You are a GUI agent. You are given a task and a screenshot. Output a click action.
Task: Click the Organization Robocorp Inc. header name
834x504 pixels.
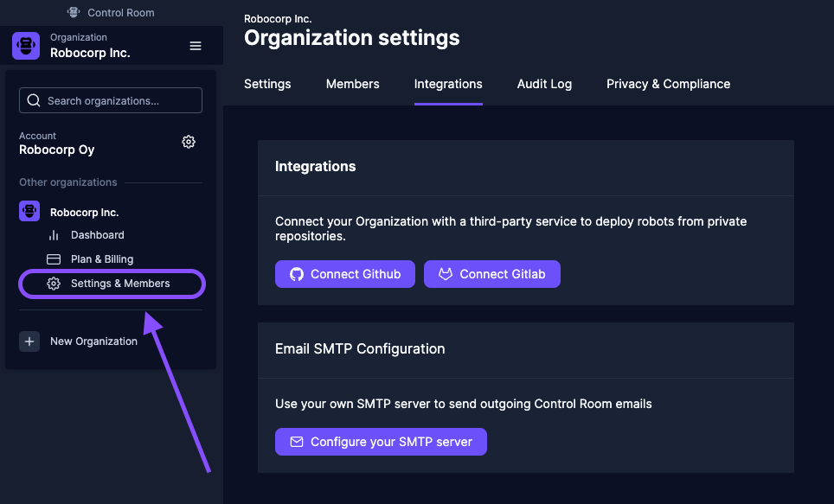[x=91, y=53]
